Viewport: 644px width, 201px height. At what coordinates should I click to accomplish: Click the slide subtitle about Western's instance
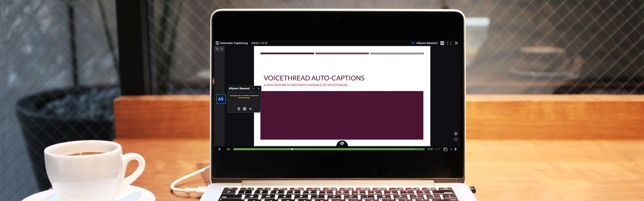pos(305,85)
